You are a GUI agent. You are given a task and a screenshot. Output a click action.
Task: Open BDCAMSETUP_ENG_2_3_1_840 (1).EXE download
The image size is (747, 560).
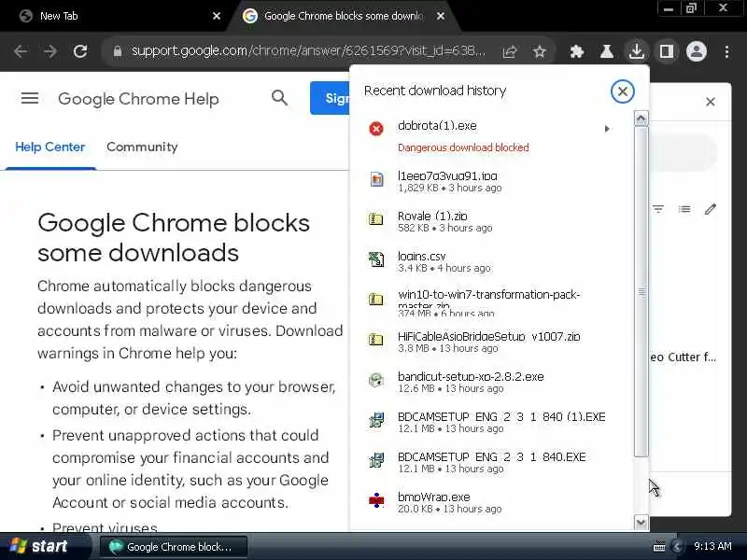click(x=491, y=422)
